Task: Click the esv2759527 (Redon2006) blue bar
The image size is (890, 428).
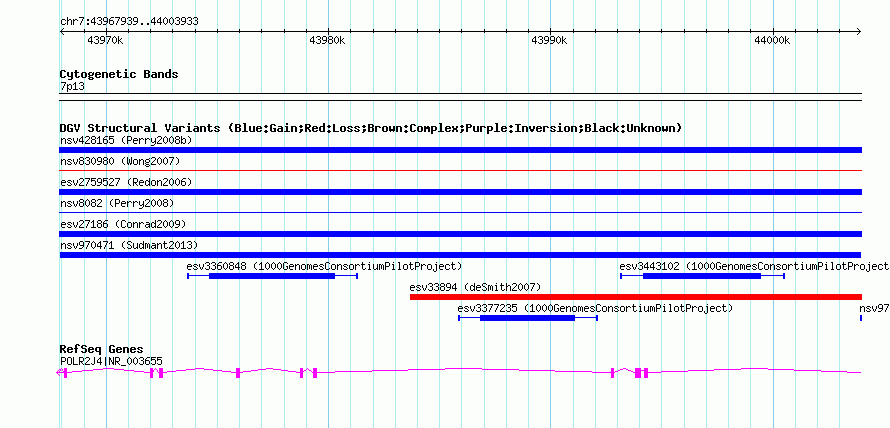Action: (460, 192)
